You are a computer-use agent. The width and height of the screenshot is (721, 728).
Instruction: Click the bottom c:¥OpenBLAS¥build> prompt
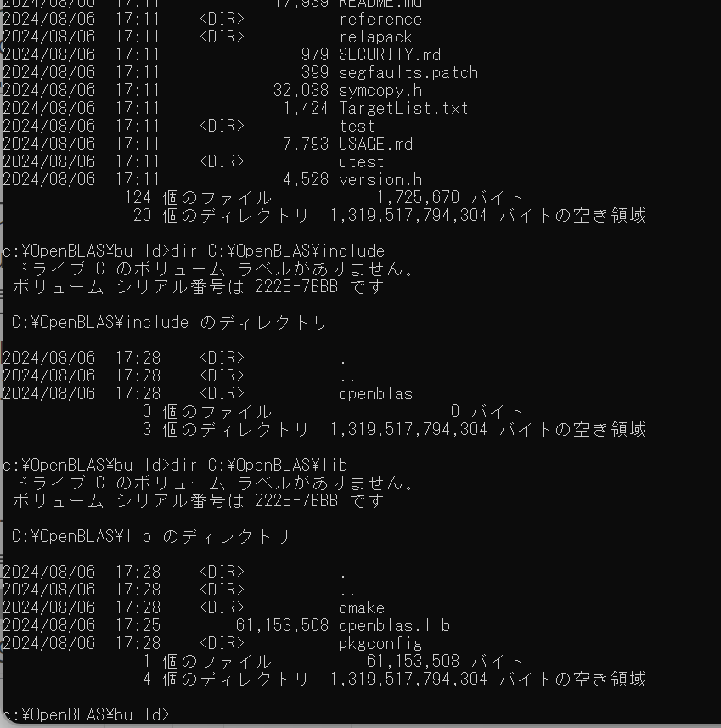[x=87, y=714]
